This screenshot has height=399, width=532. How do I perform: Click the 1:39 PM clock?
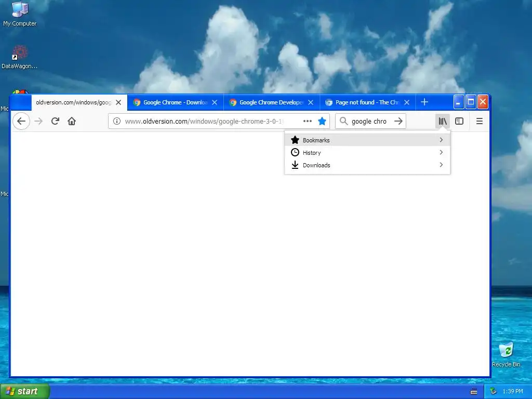(x=513, y=392)
